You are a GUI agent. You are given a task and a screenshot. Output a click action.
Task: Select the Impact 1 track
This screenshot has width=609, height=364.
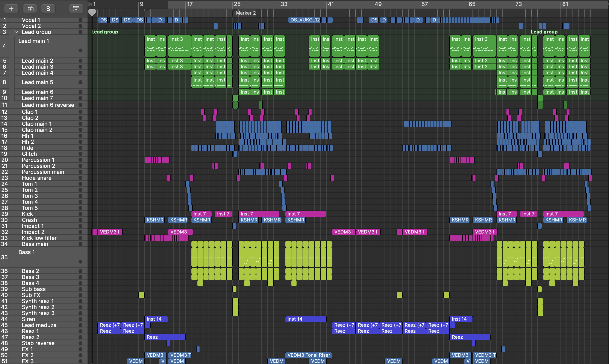point(33,226)
